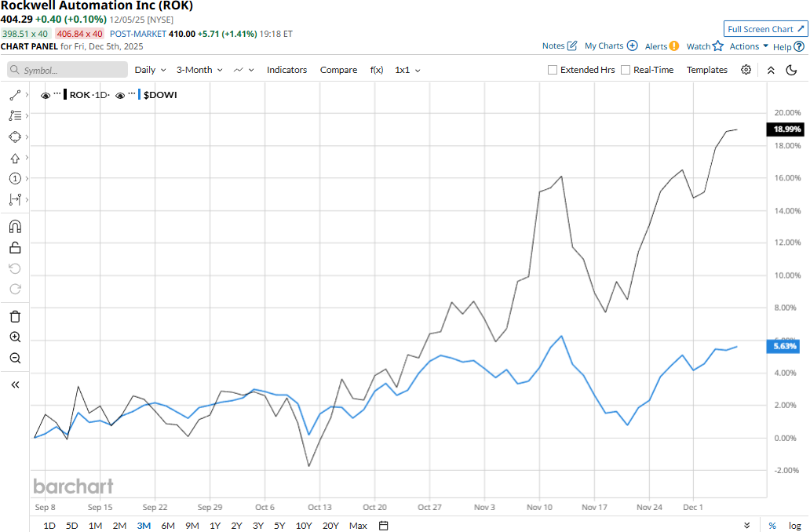This screenshot has height=532, width=810.
Task: Click the zoom-in magnifier icon
Action: [16, 337]
